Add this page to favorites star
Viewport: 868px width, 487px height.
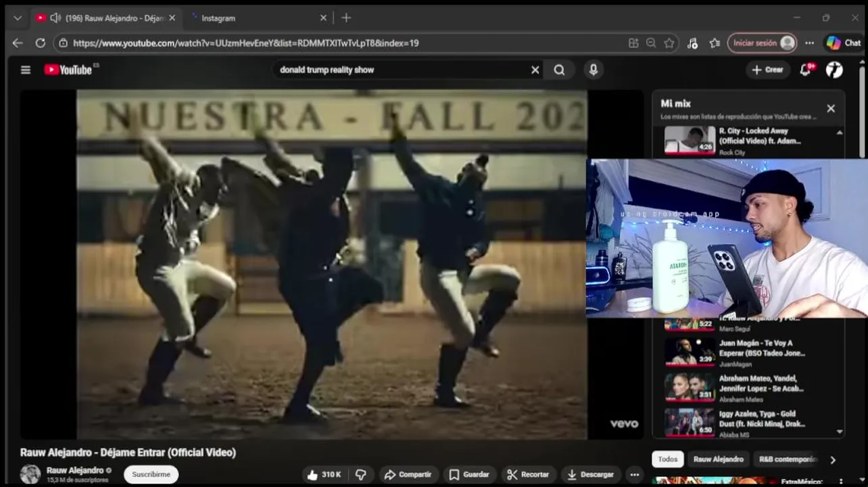[x=669, y=43]
